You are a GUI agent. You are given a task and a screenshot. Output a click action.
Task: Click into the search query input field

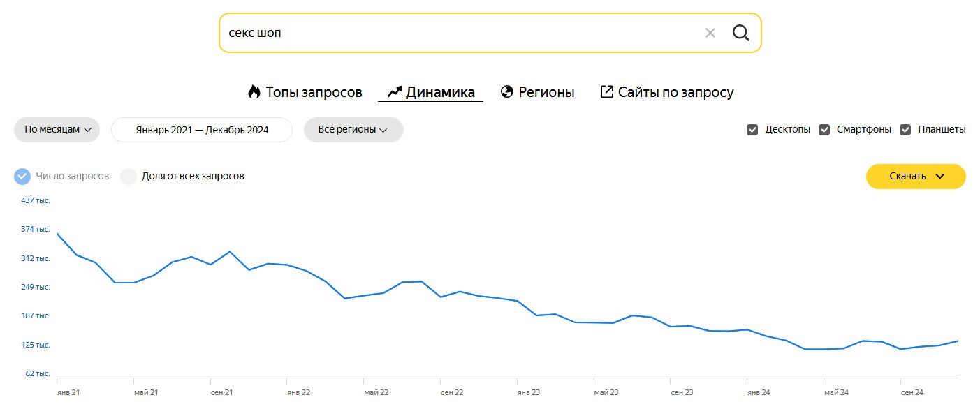pyautogui.click(x=454, y=33)
